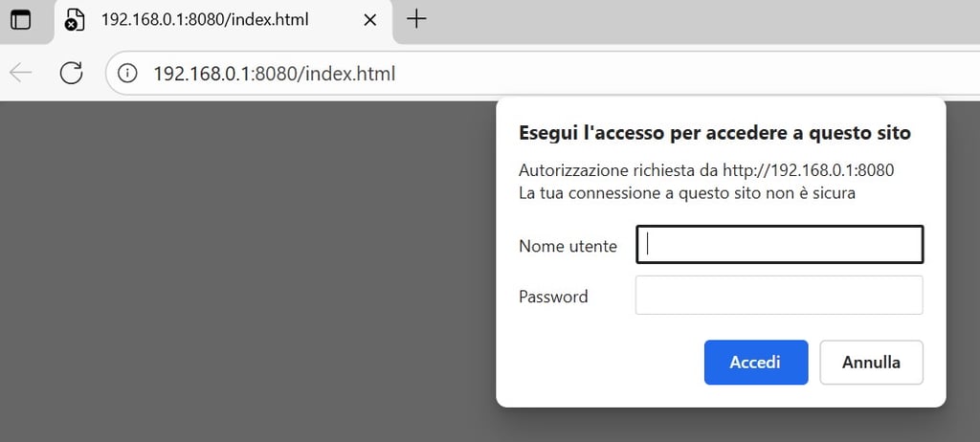Viewport: 980px width, 442px height.
Task: Click the Nome utente label
Action: click(x=568, y=246)
